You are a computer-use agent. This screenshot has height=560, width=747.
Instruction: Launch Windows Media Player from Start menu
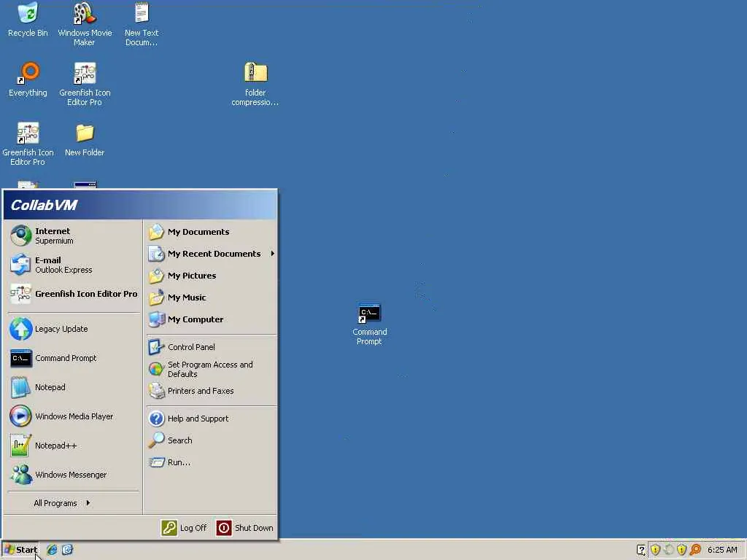click(x=72, y=416)
